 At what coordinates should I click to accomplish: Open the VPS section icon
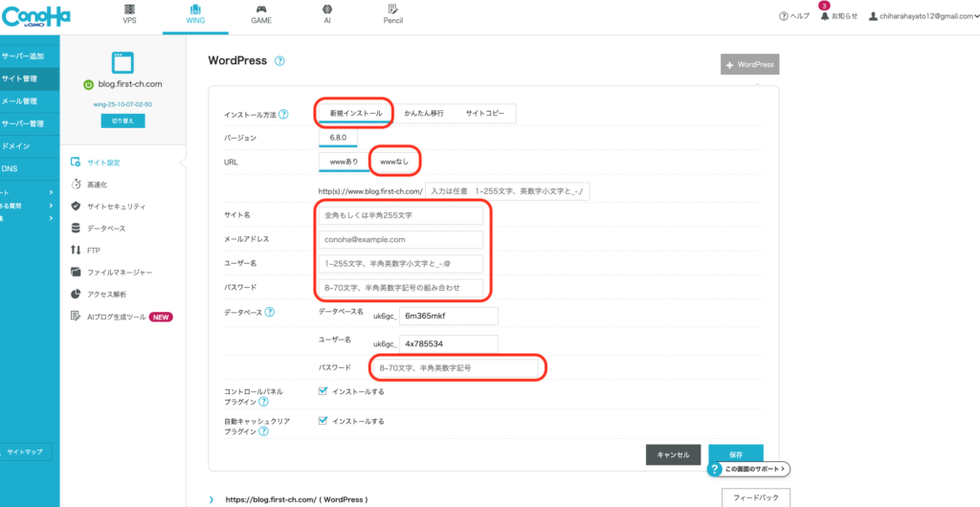(x=129, y=9)
